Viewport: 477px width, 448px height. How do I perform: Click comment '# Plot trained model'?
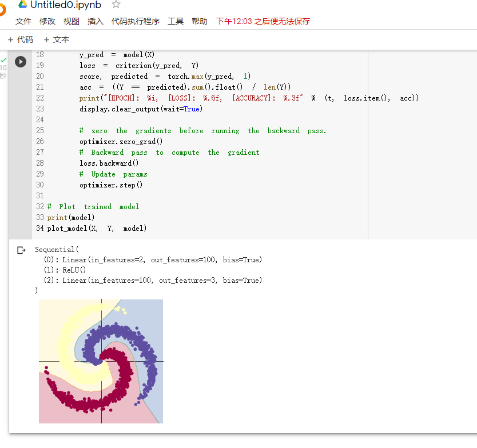tap(93, 207)
